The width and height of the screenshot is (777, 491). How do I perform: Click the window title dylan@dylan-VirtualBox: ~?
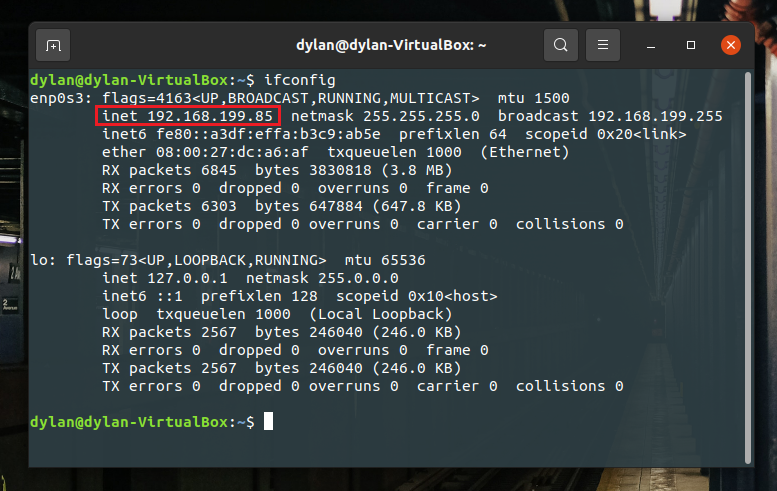pyautogui.click(x=391, y=45)
